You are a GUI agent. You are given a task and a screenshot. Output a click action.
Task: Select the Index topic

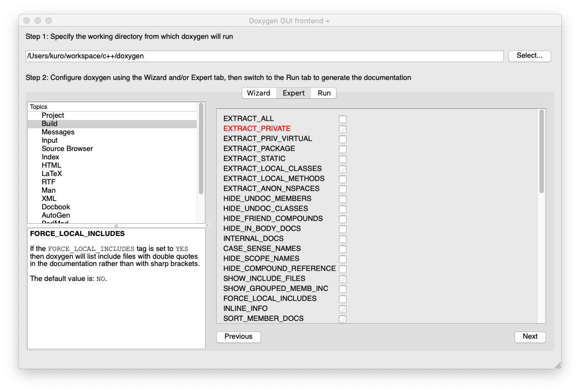pyautogui.click(x=112, y=157)
